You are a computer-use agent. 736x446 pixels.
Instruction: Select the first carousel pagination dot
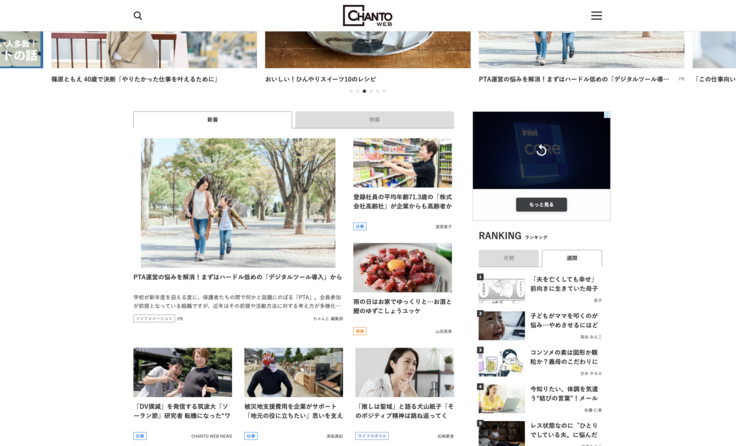351,91
